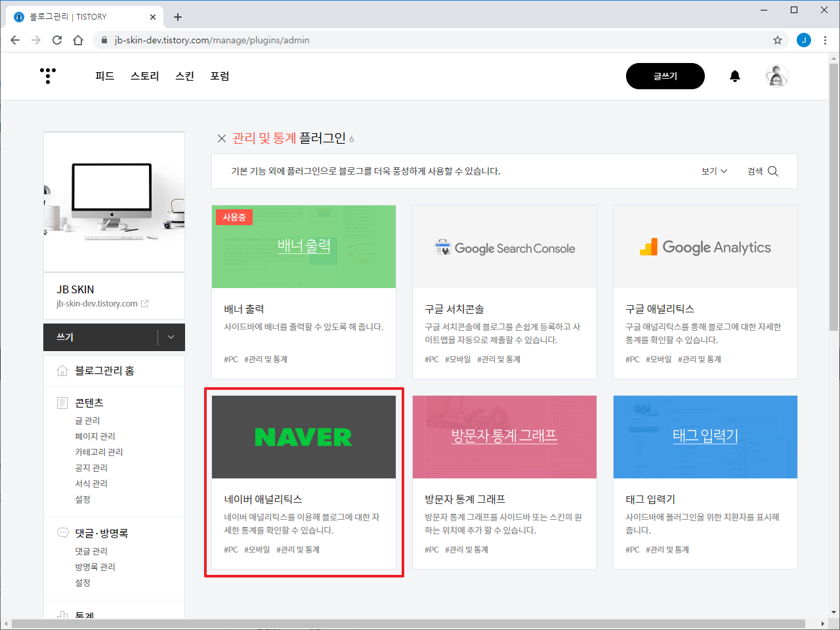Open a new browser tab

[178, 17]
